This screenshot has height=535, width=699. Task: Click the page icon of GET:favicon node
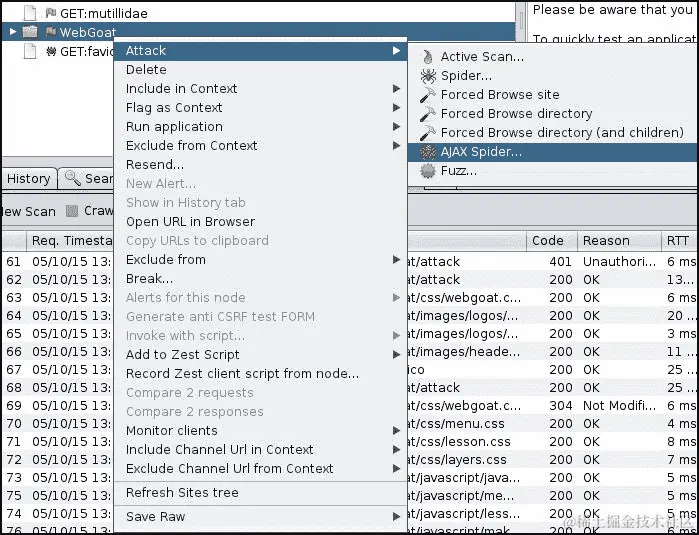click(x=30, y=51)
